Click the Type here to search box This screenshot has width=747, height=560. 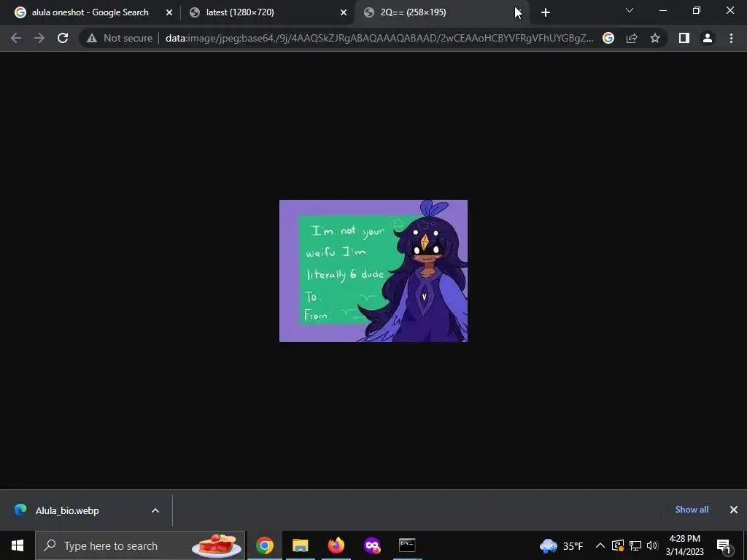coord(140,545)
